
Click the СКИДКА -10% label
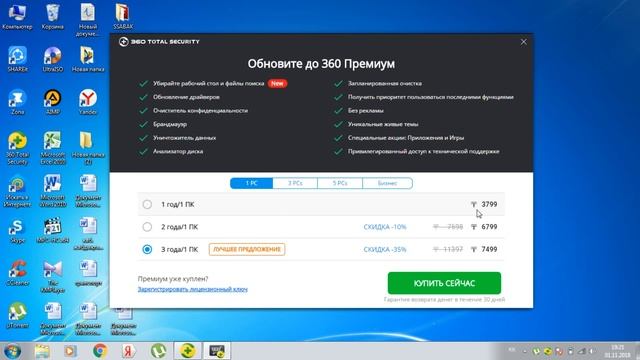pos(385,227)
